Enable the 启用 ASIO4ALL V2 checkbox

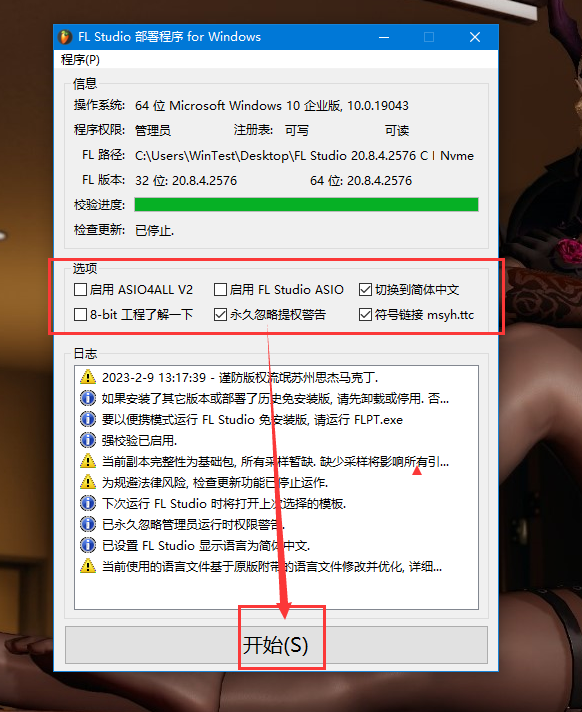[x=80, y=290]
